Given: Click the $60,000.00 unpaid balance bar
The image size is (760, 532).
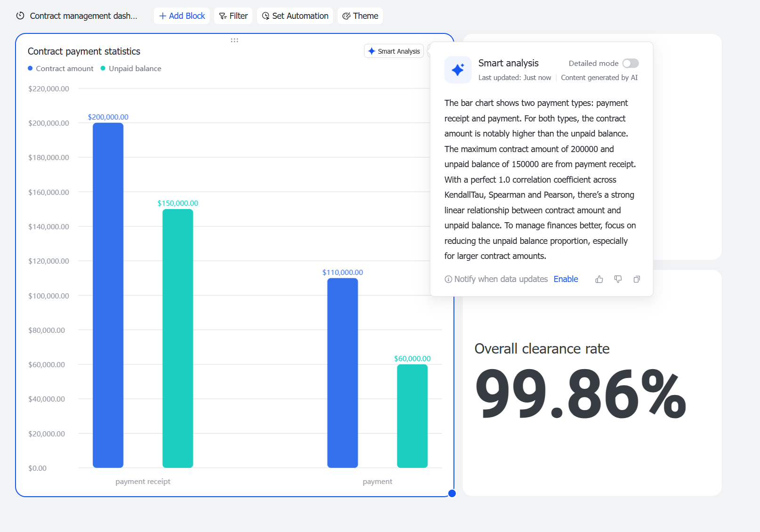Looking at the screenshot, I should 412,416.
